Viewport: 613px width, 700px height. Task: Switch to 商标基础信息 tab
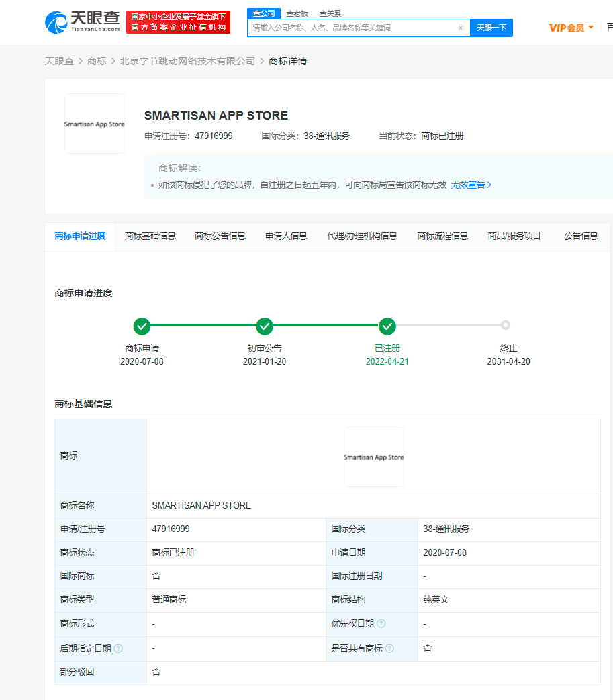150,236
